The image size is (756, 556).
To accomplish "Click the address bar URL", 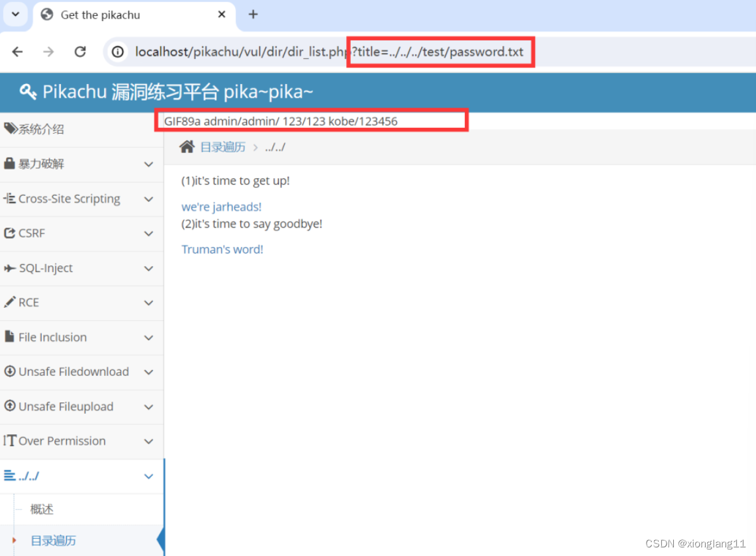I will [x=329, y=52].
